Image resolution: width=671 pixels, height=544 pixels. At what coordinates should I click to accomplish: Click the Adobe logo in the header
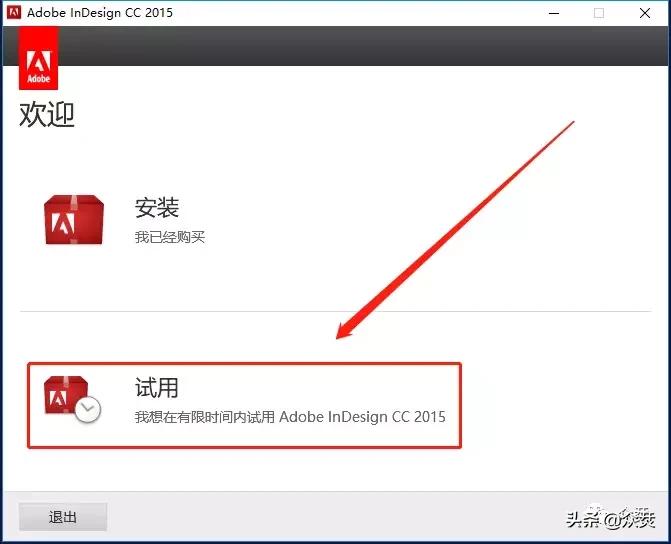point(39,58)
